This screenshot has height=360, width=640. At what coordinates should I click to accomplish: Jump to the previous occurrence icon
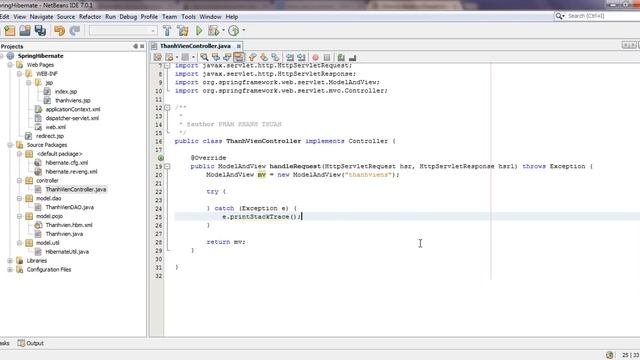pyautogui.click(x=216, y=58)
